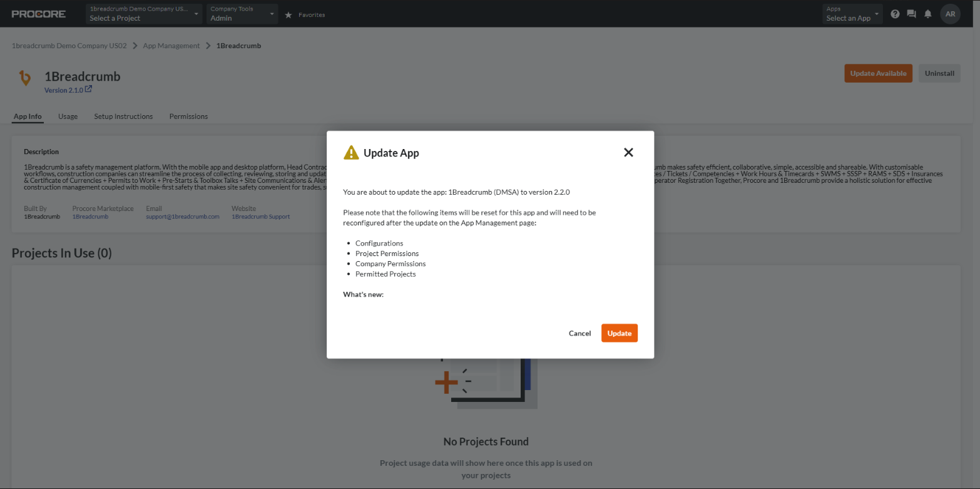
Task: Open the Setup Instructions tab
Action: tap(123, 116)
